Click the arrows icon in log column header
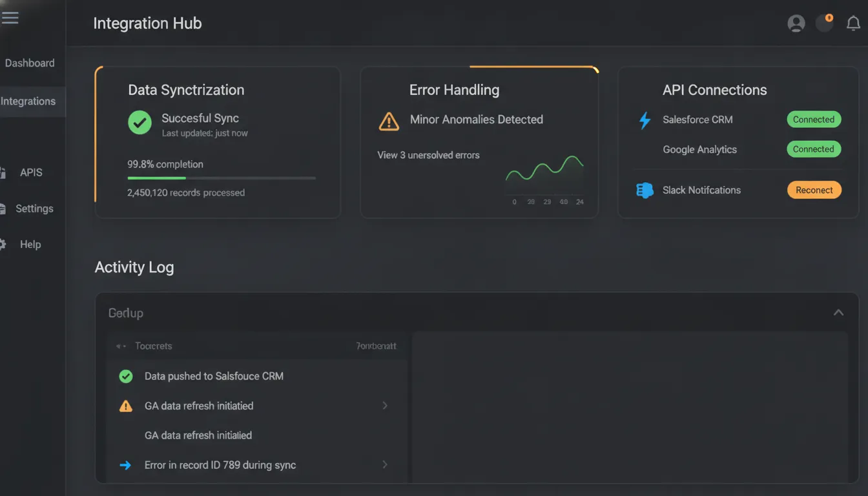868x496 pixels. coord(121,346)
